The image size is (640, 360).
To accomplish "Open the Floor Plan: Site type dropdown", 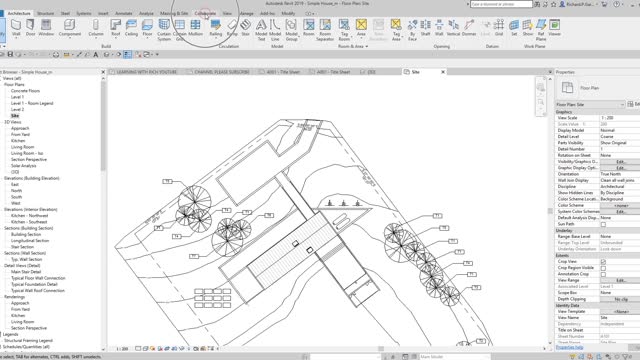I will point(590,104).
